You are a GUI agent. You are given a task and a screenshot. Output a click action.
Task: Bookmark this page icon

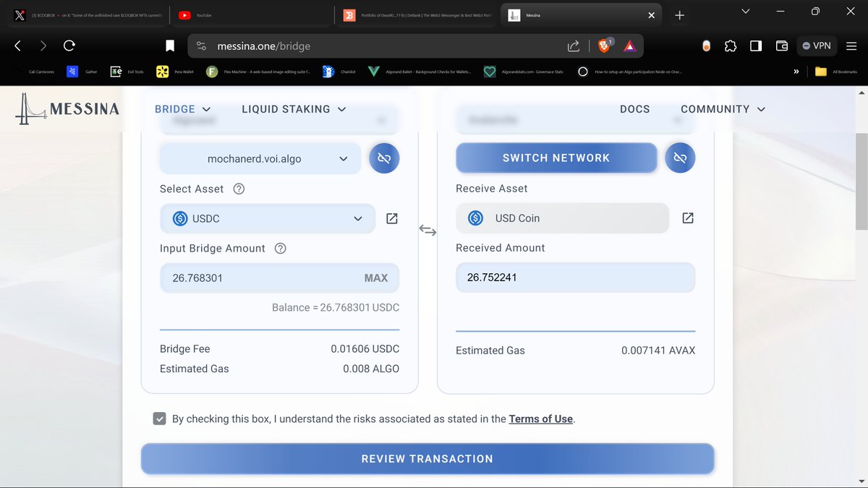(x=170, y=46)
